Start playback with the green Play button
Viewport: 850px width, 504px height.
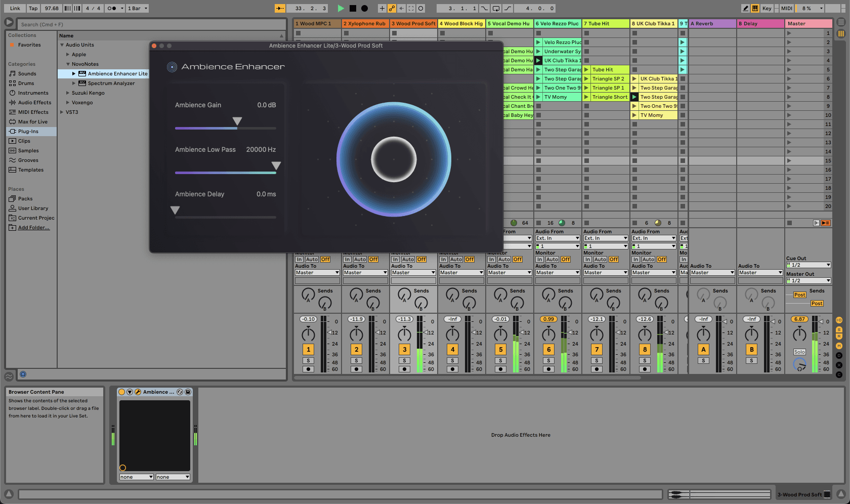[341, 8]
